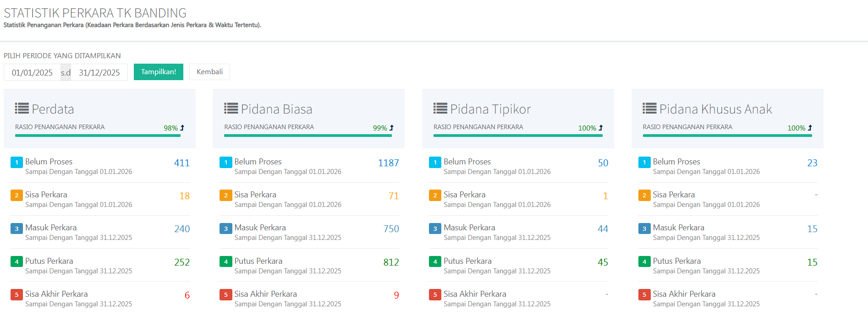
Task: Click the Tampilkan! button
Action: tap(158, 72)
